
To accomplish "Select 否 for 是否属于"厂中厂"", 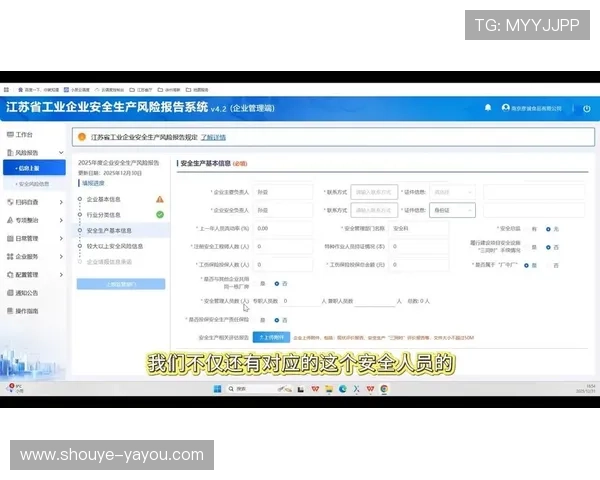I will [x=552, y=265].
